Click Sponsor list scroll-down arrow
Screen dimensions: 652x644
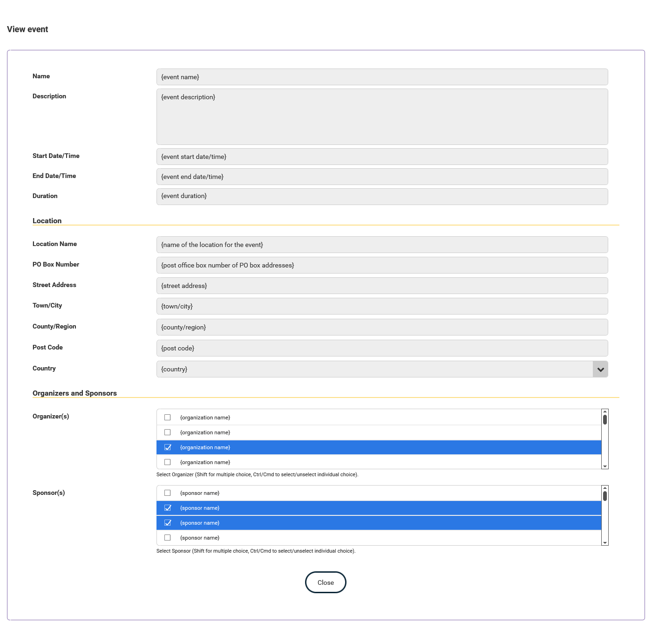pyautogui.click(x=605, y=543)
